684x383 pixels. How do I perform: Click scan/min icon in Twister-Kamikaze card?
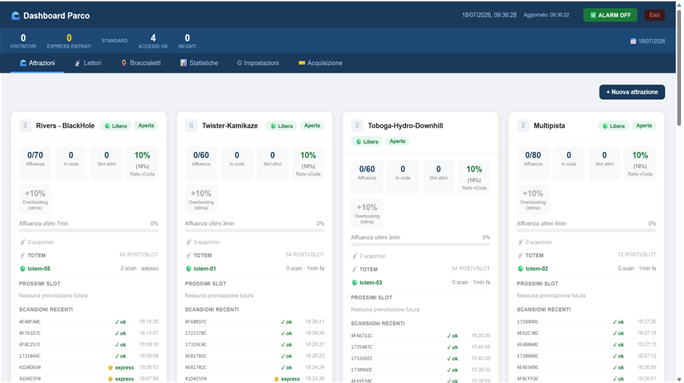point(188,242)
